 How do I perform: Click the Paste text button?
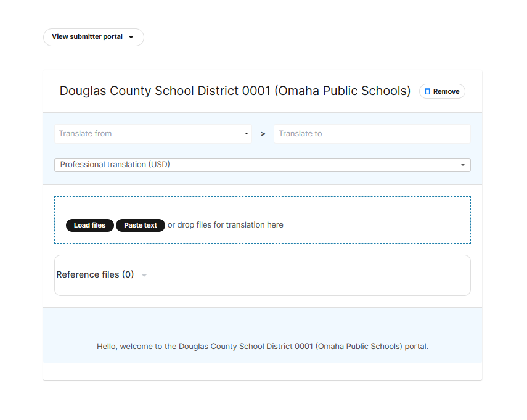pos(141,225)
